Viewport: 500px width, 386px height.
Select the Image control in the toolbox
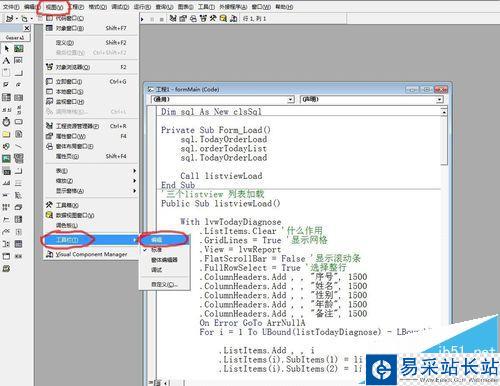coord(6,159)
